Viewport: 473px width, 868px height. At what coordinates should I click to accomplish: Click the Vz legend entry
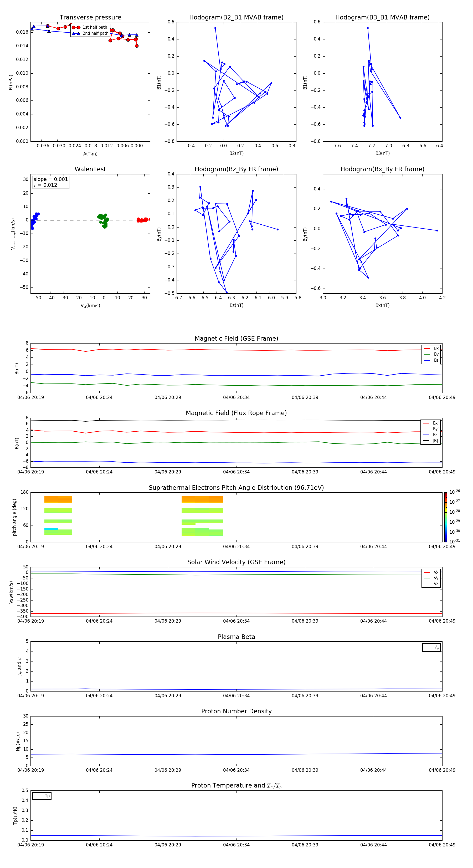tap(431, 584)
